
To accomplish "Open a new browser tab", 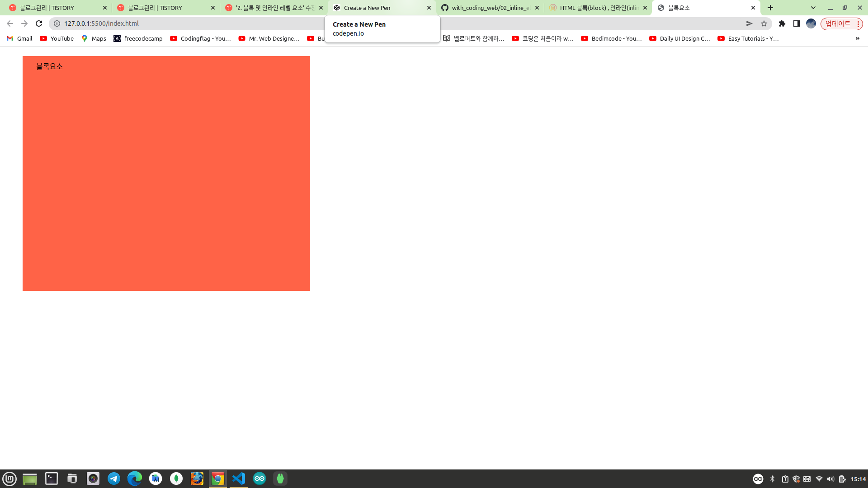I will coord(770,8).
